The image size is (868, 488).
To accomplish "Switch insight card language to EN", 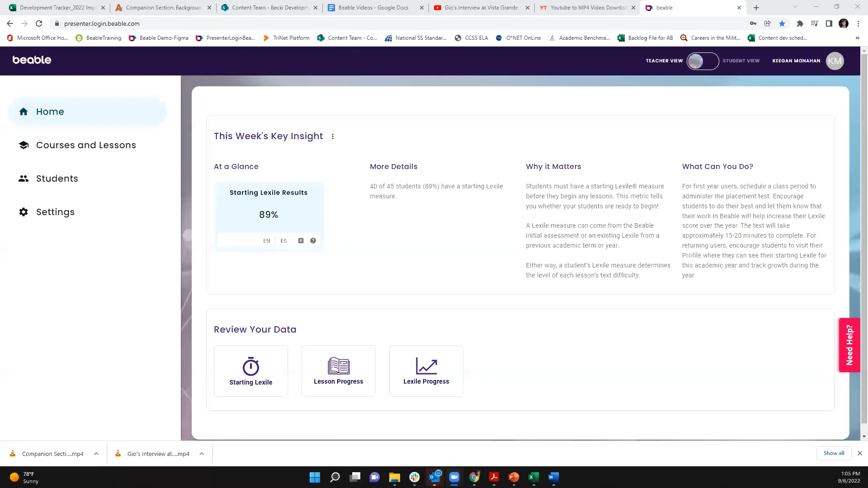I will coord(267,241).
